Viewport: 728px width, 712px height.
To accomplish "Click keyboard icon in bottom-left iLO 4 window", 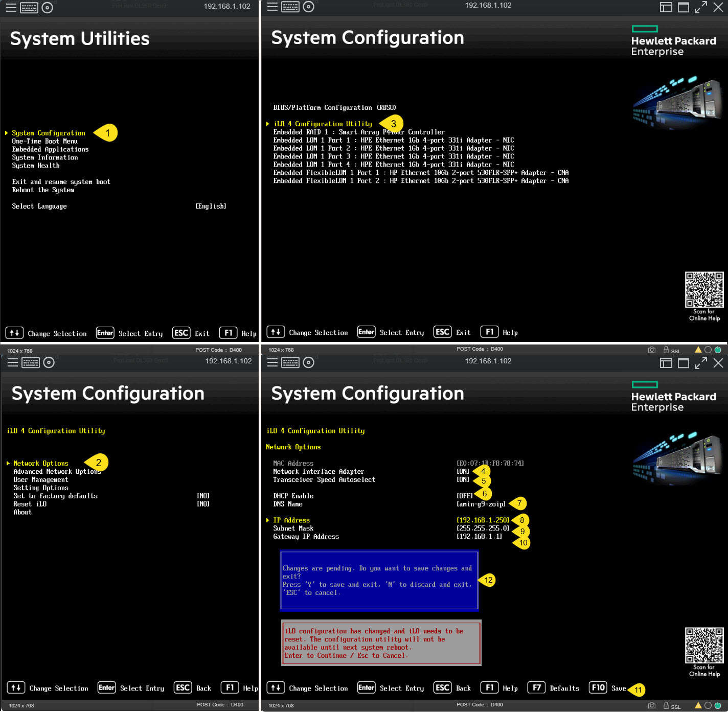I will pyautogui.click(x=31, y=362).
